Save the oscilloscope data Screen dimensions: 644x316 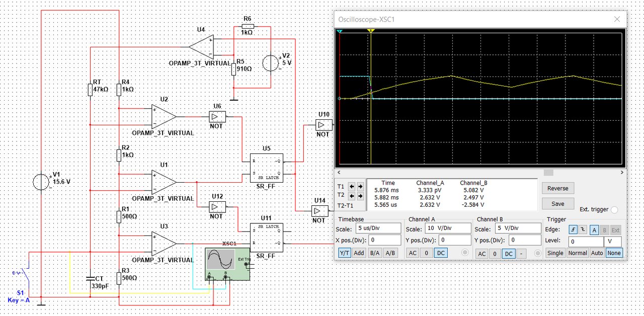point(558,204)
